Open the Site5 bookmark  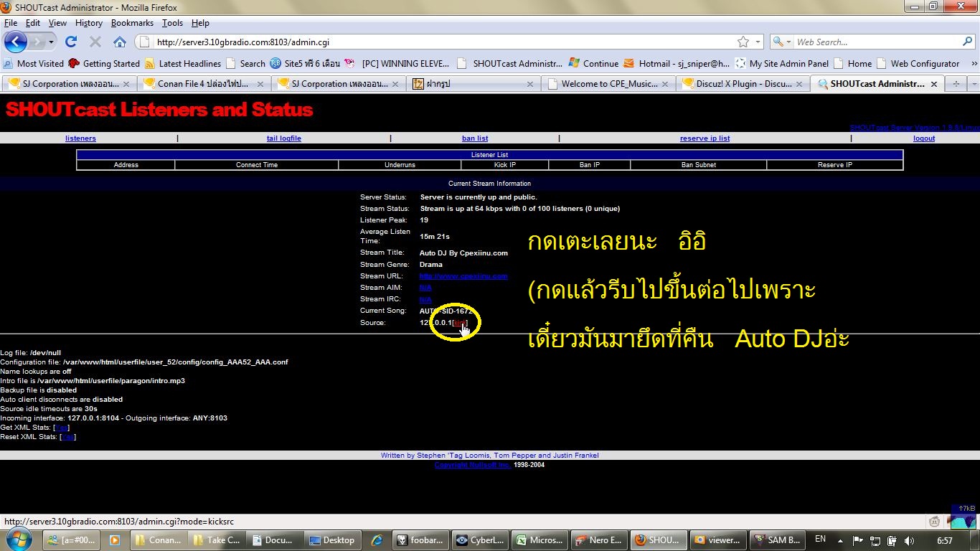coord(305,63)
